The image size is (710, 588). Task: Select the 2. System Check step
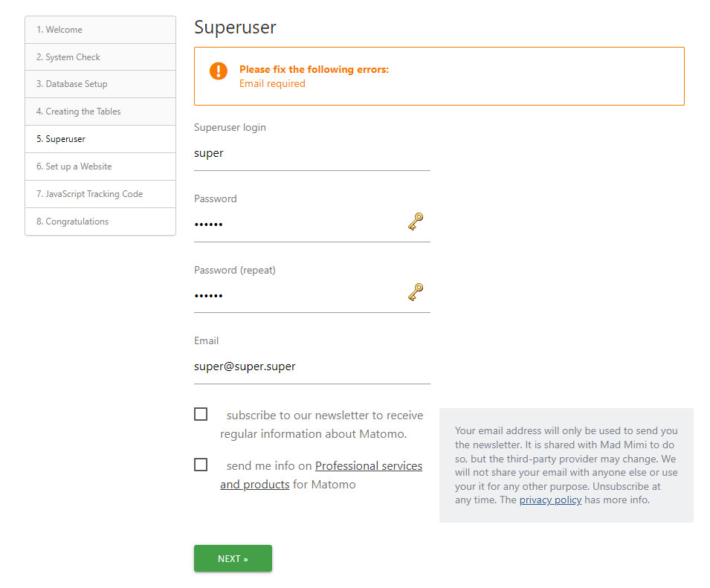[100, 57]
